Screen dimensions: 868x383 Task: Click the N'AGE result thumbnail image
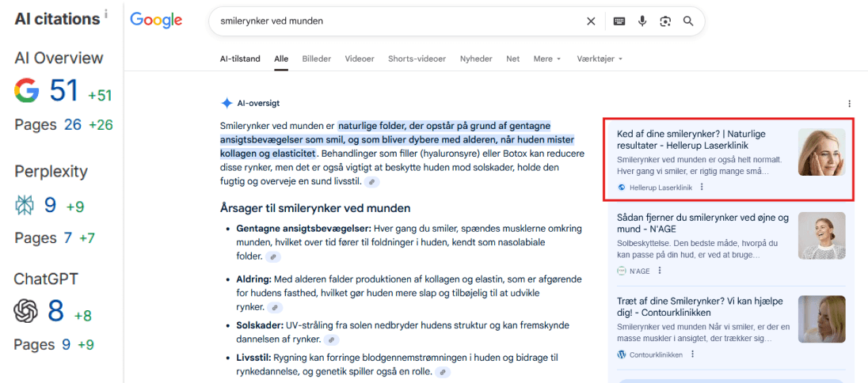tap(821, 235)
